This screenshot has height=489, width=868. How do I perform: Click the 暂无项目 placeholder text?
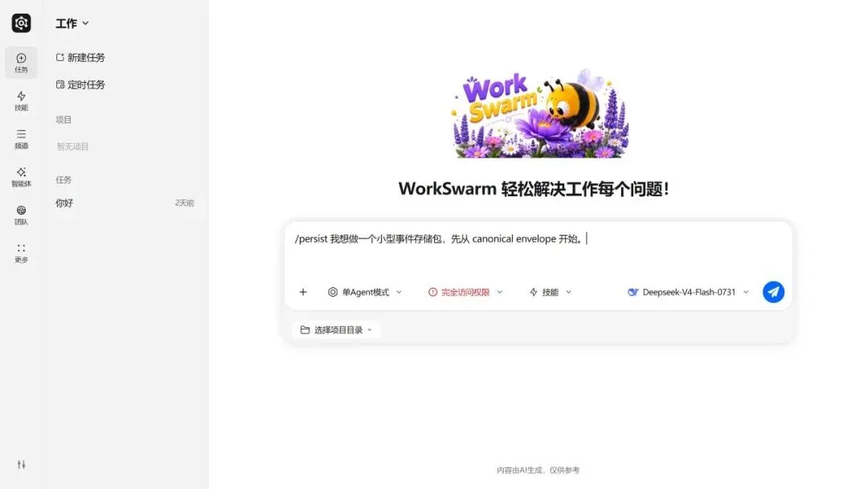[x=72, y=146]
